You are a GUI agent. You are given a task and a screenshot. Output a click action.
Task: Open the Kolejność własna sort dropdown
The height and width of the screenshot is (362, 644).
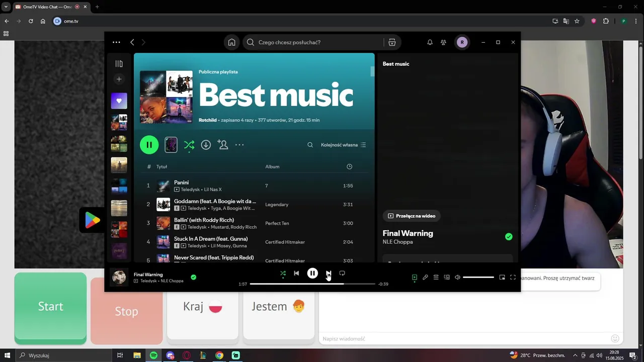tap(344, 145)
